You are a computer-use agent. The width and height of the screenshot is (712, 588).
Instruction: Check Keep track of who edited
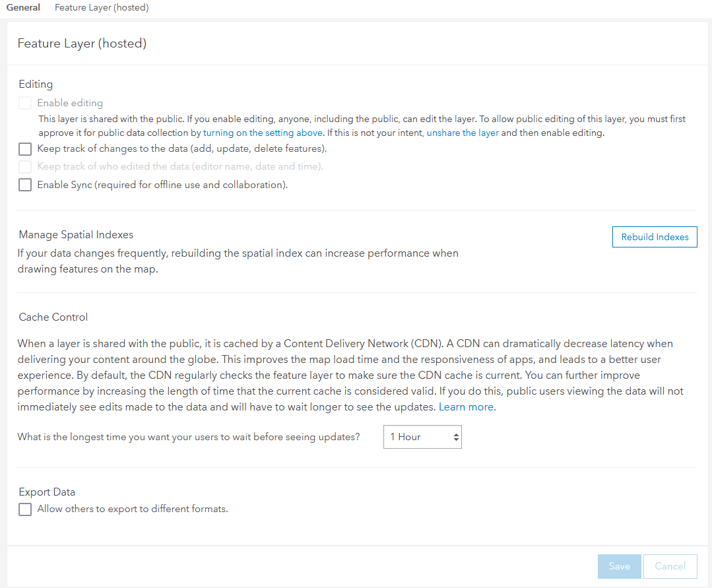[25, 167]
